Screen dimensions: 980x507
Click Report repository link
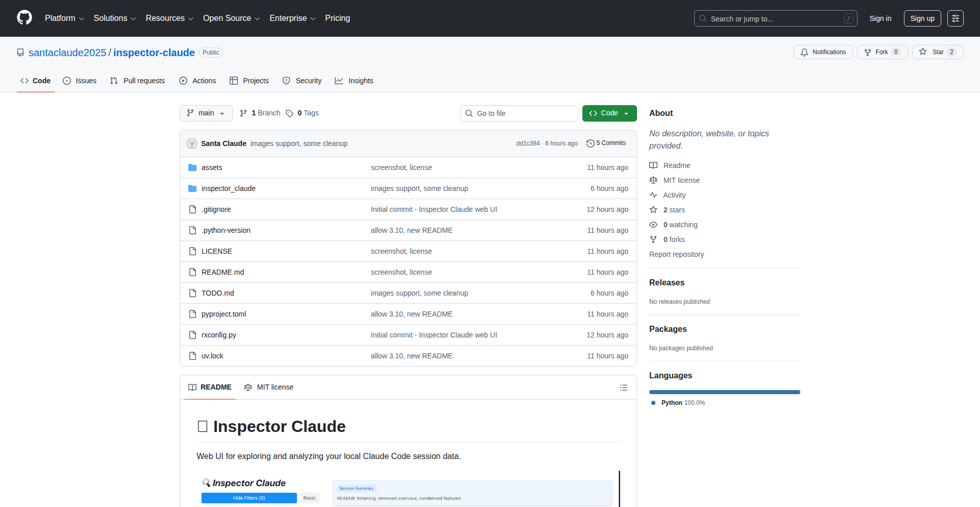coord(676,254)
